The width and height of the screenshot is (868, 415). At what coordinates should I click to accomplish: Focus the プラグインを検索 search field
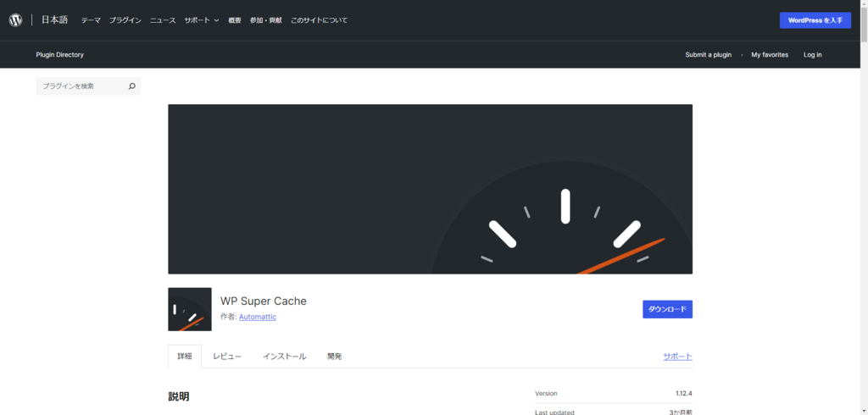[88, 86]
